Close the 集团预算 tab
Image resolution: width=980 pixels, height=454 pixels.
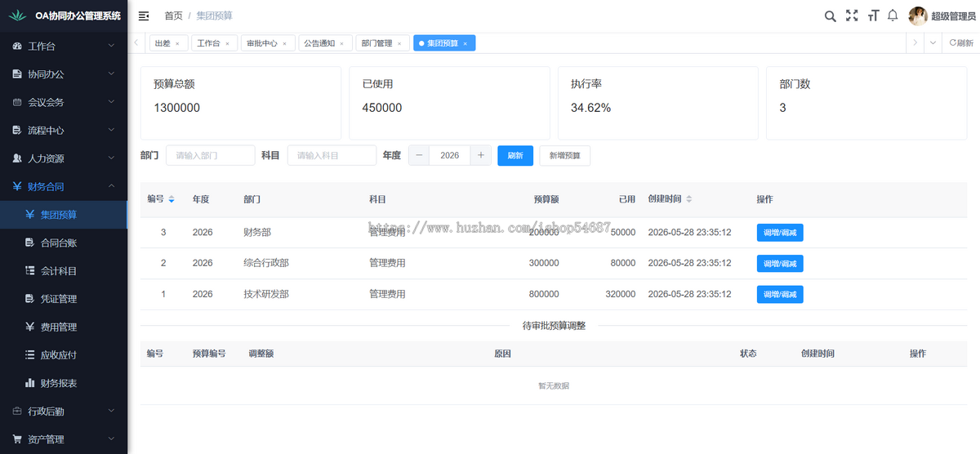[465, 44]
